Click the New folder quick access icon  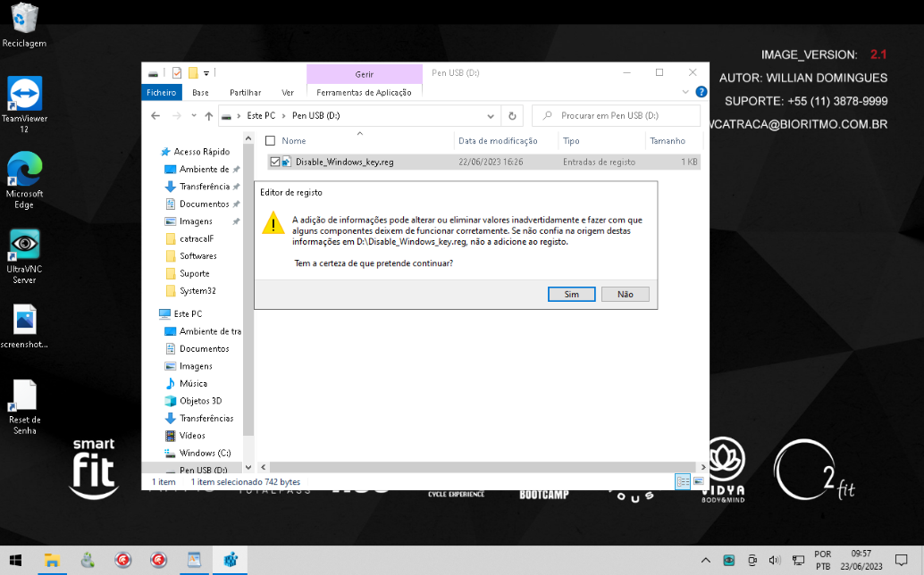coord(193,73)
